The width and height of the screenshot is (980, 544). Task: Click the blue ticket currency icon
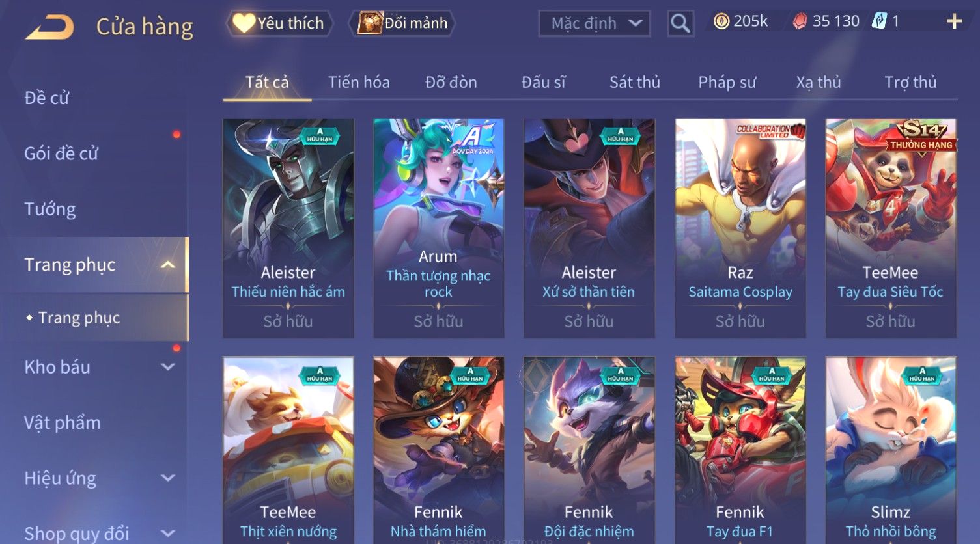(x=879, y=21)
